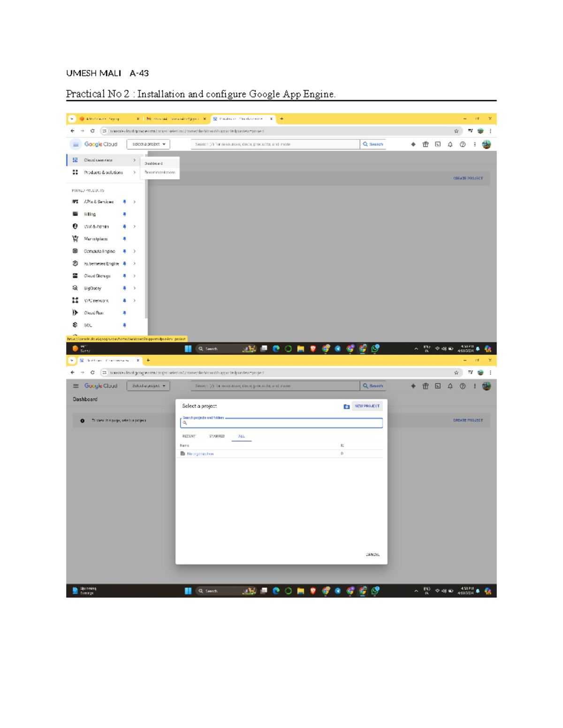Screen dimensions: 563x728
Task: Click the Products & solutions grid icon
Action: (x=75, y=173)
